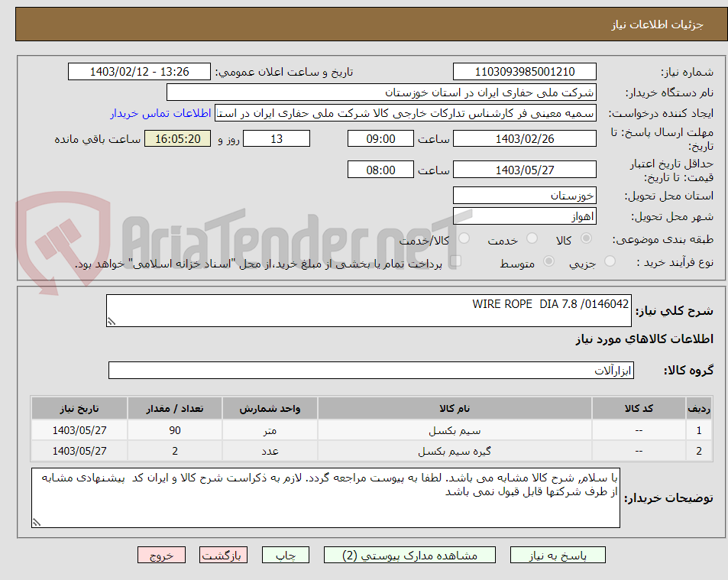Select the کالا radio button

587,238
